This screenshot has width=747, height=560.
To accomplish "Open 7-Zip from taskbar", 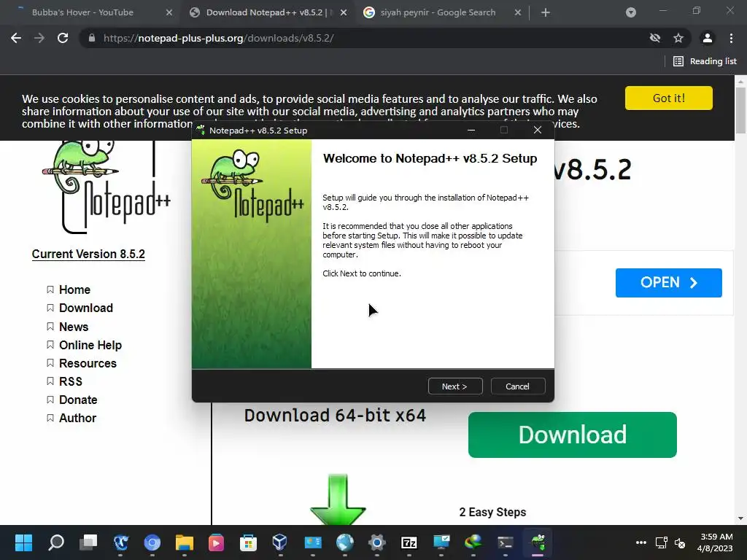I will [x=409, y=542].
